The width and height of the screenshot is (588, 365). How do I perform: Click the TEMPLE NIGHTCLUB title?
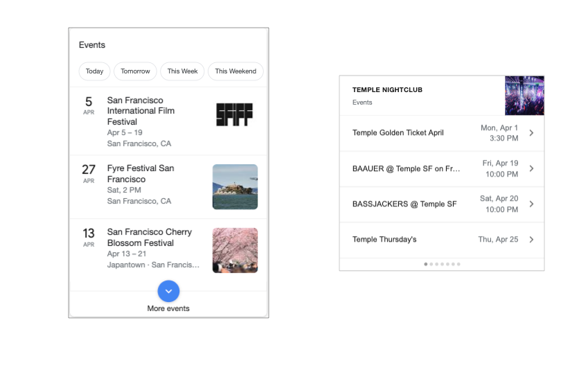(x=387, y=90)
